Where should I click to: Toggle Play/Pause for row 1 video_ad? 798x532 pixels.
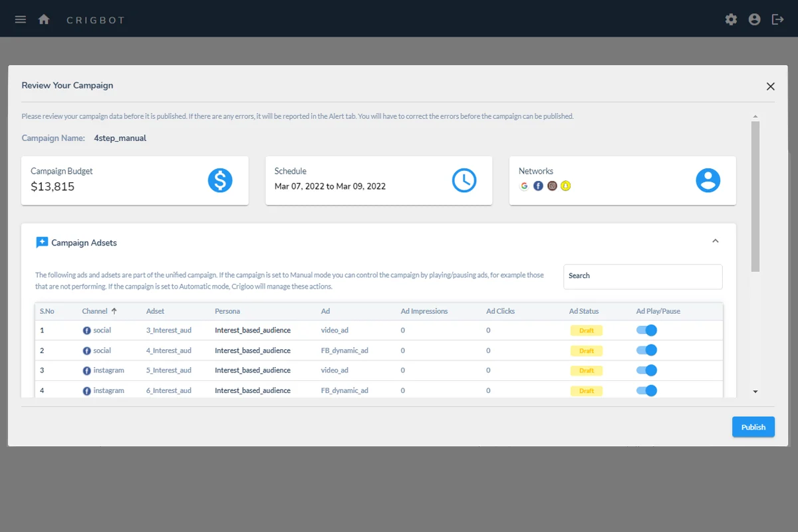pyautogui.click(x=646, y=331)
